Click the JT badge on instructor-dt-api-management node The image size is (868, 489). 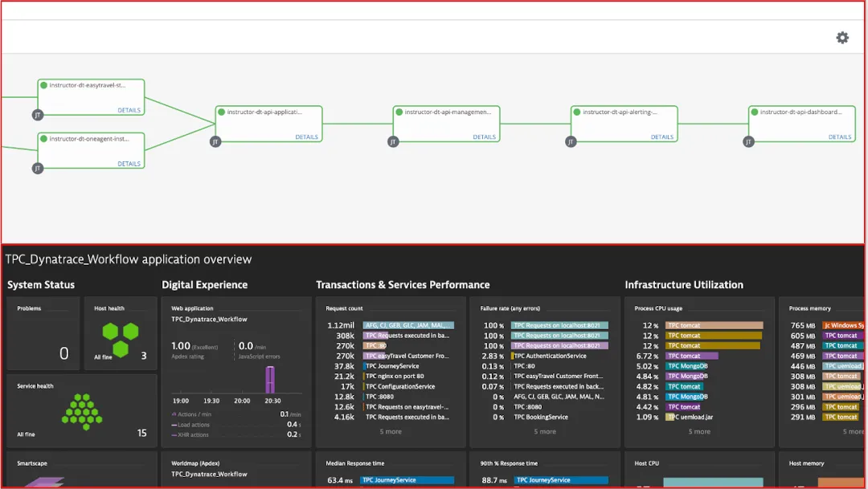pos(392,141)
